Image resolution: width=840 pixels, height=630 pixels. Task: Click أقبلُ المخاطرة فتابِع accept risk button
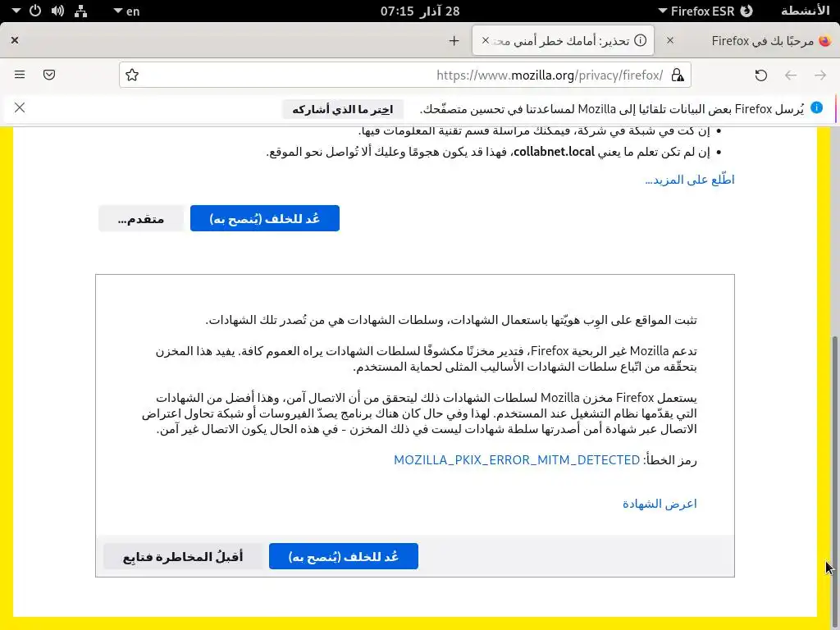tap(183, 557)
